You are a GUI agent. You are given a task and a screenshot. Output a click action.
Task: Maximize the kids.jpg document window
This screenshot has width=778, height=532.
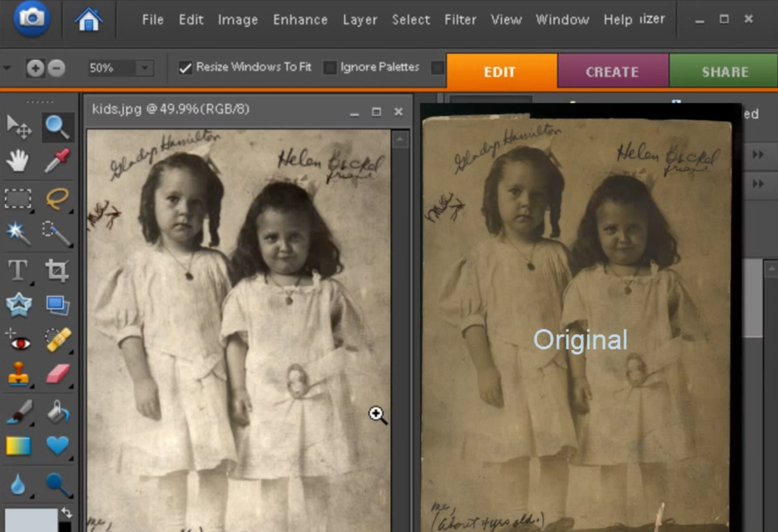[376, 112]
